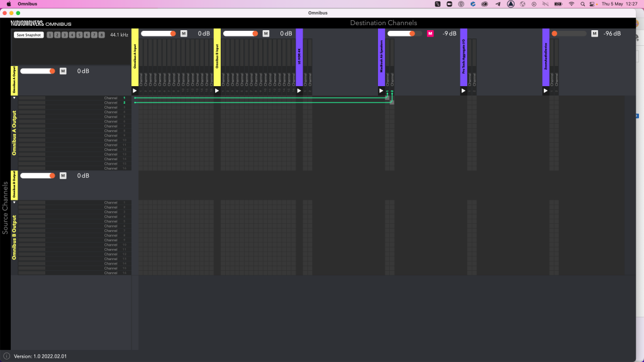Click the Save Snapshot button

click(29, 35)
